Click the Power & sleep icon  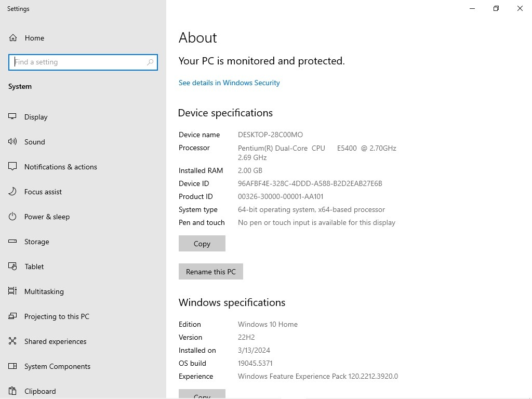click(x=12, y=217)
